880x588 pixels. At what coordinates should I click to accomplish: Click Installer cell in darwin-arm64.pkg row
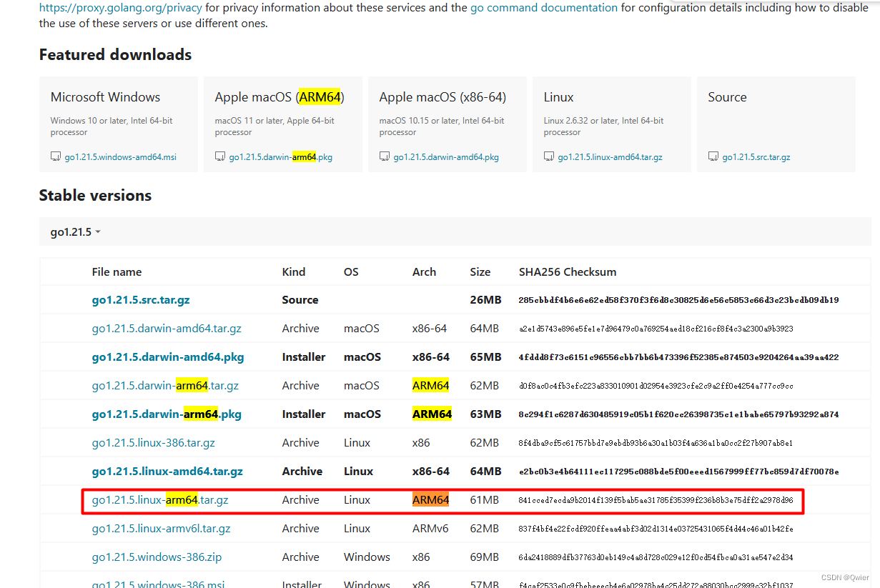[x=304, y=414]
